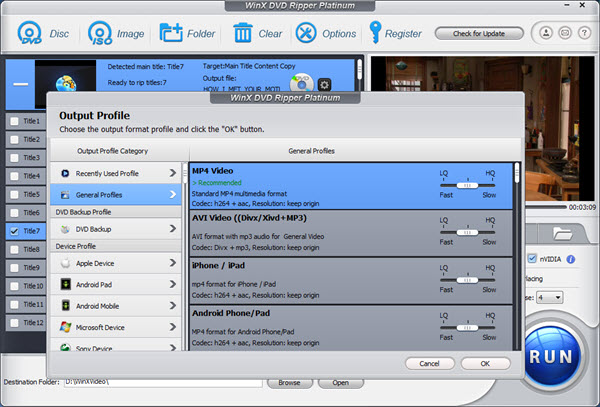Click the Open button
Screen dimensions: 600x407
[341, 383]
